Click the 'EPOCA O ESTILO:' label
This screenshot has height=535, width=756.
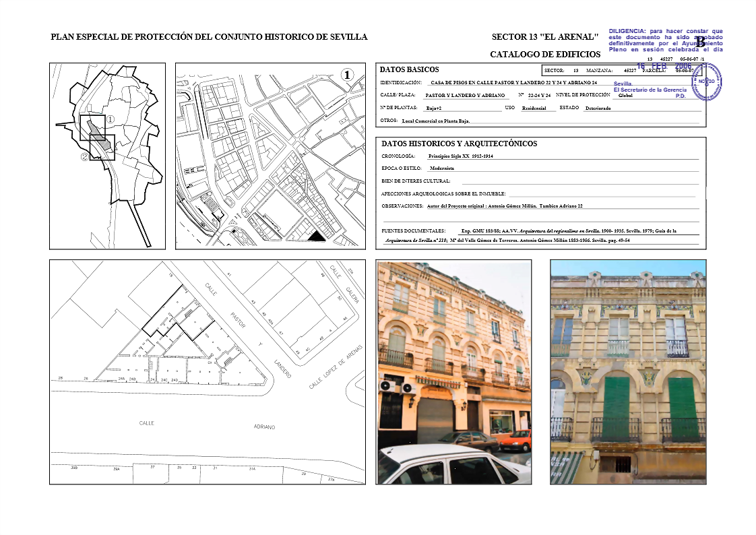(401, 168)
